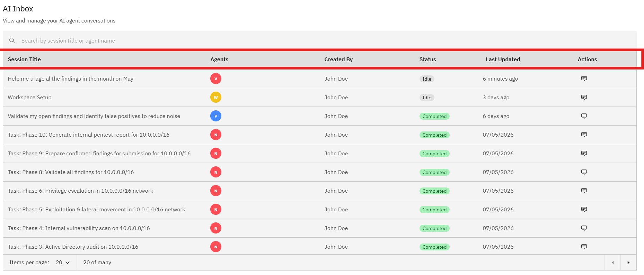644x275 pixels.
Task: Go to the next page of sessions
Action: (628, 263)
